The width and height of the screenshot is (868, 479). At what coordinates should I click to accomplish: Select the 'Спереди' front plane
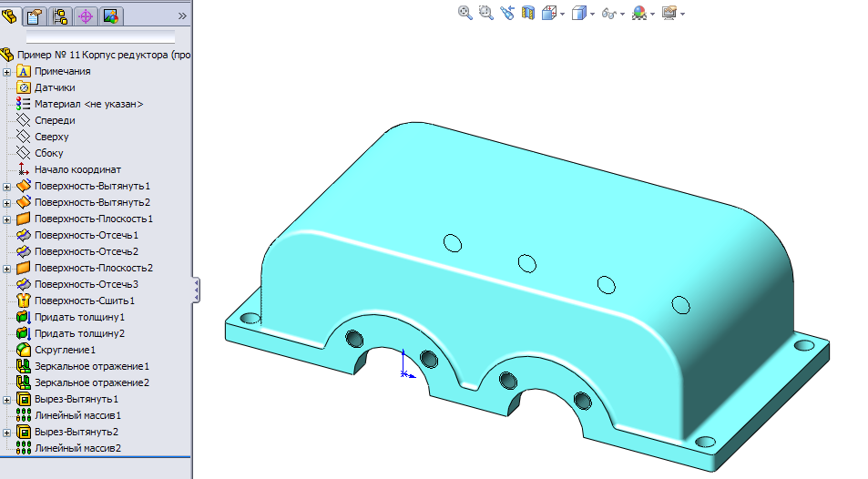pos(55,120)
